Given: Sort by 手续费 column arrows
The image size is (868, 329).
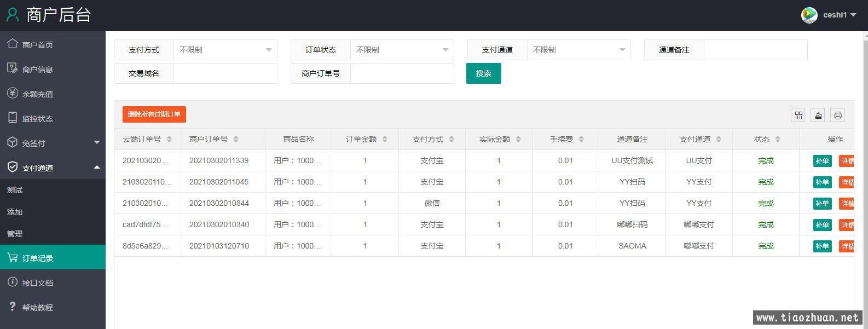Looking at the screenshot, I should 581,139.
